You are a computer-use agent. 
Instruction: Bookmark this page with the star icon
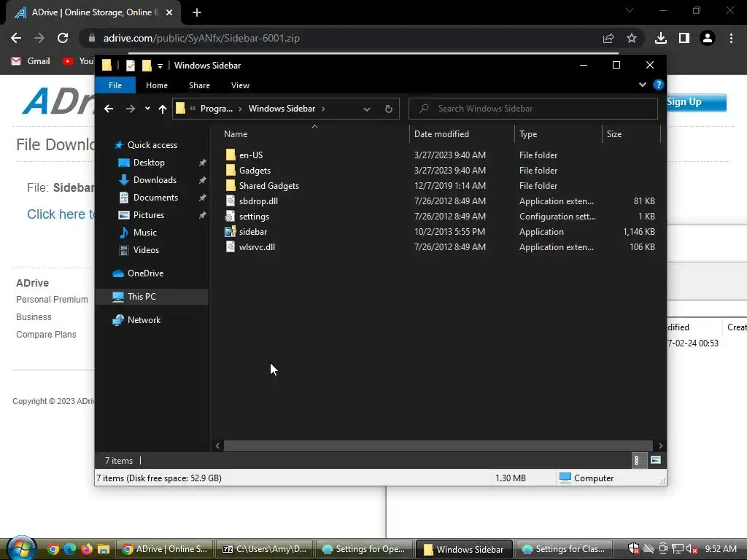pyautogui.click(x=632, y=38)
